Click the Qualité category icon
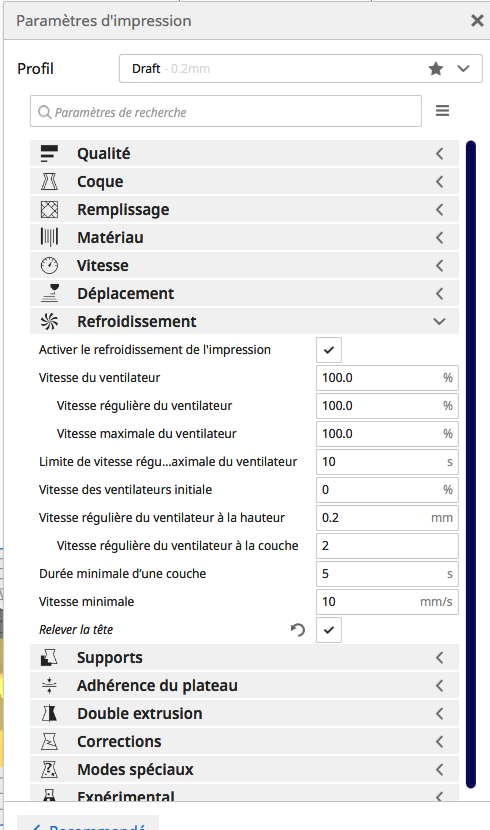The width and height of the screenshot is (490, 830). tap(49, 154)
